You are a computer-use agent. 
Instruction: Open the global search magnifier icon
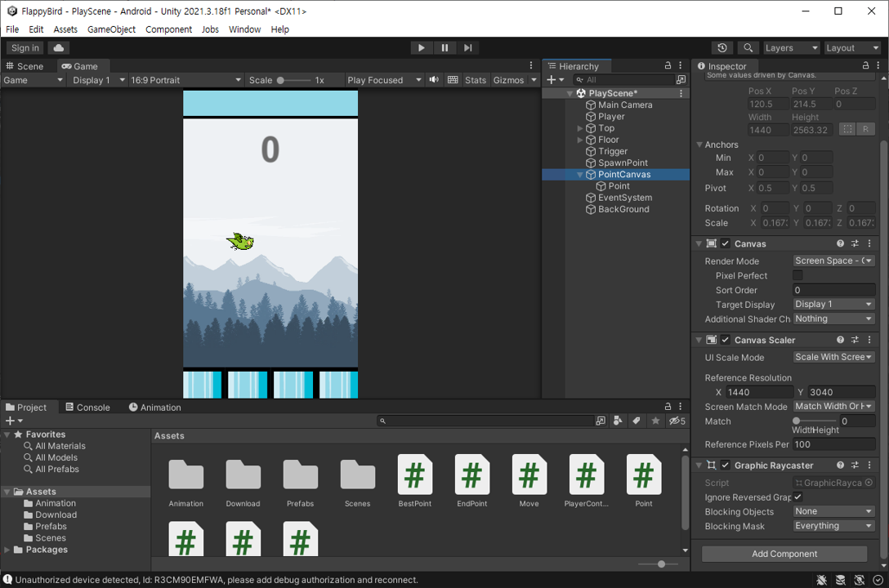pos(748,48)
